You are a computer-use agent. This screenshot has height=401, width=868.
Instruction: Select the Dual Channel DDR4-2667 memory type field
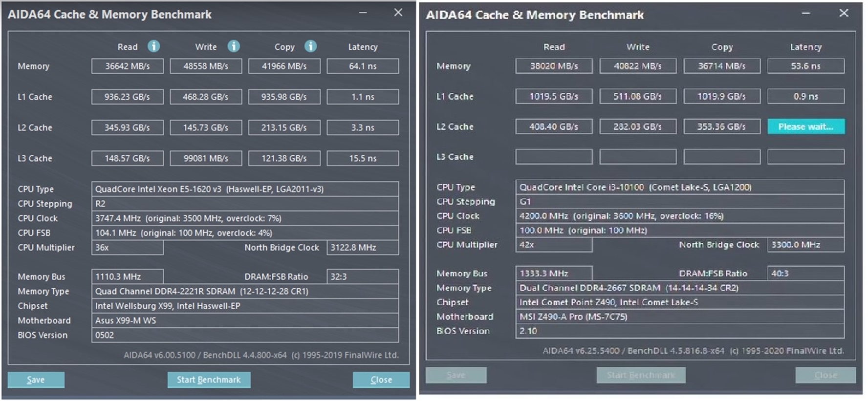679,288
